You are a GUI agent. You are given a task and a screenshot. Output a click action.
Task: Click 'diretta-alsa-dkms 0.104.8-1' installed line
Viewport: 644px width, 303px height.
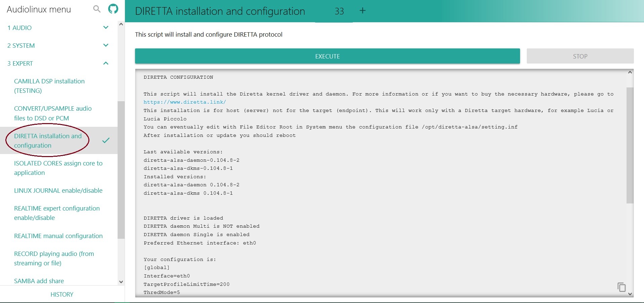click(x=188, y=193)
